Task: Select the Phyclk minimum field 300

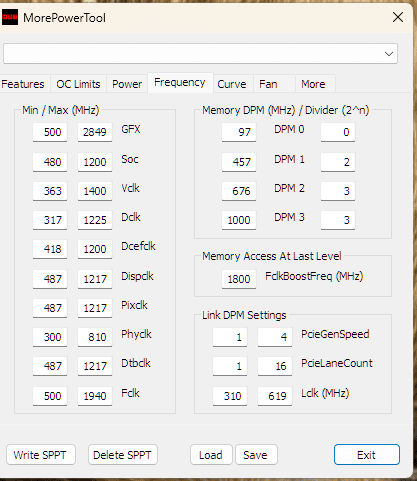Action: pos(50,337)
